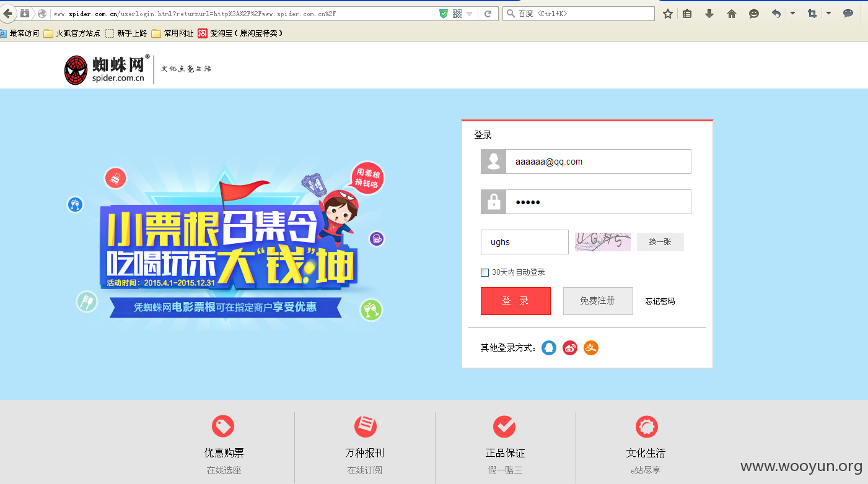Click the crop screenshot toolbar icon
This screenshot has height=484, width=868.
coord(812,14)
